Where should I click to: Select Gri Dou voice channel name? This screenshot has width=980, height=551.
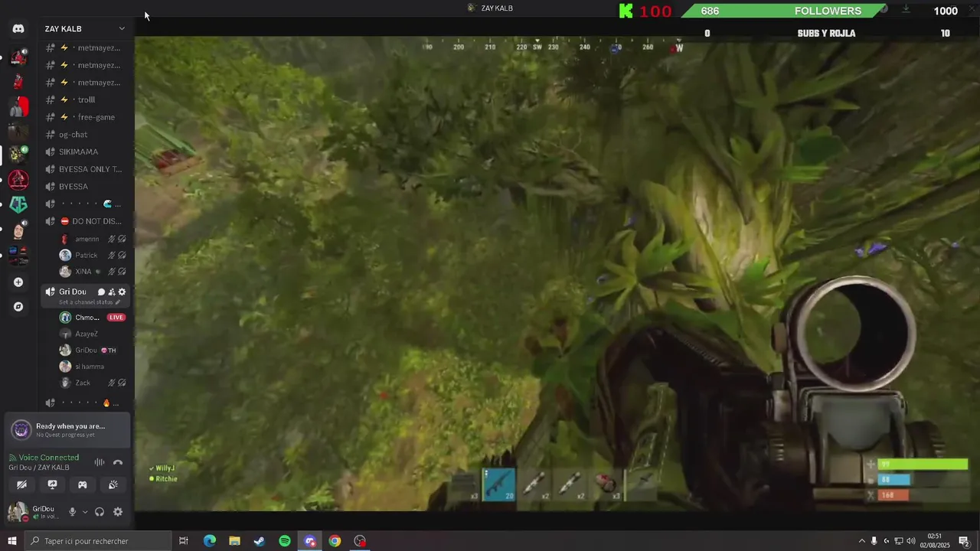coord(73,292)
